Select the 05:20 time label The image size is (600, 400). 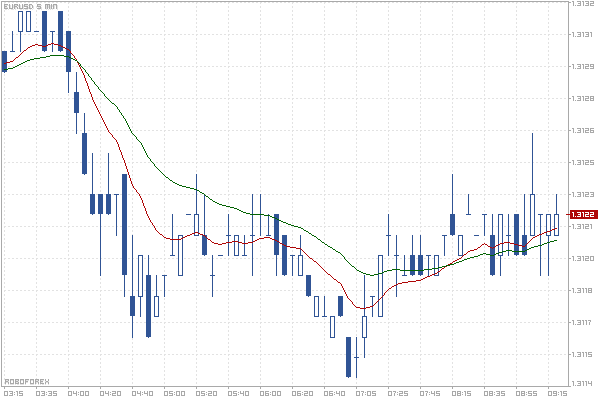206,393
